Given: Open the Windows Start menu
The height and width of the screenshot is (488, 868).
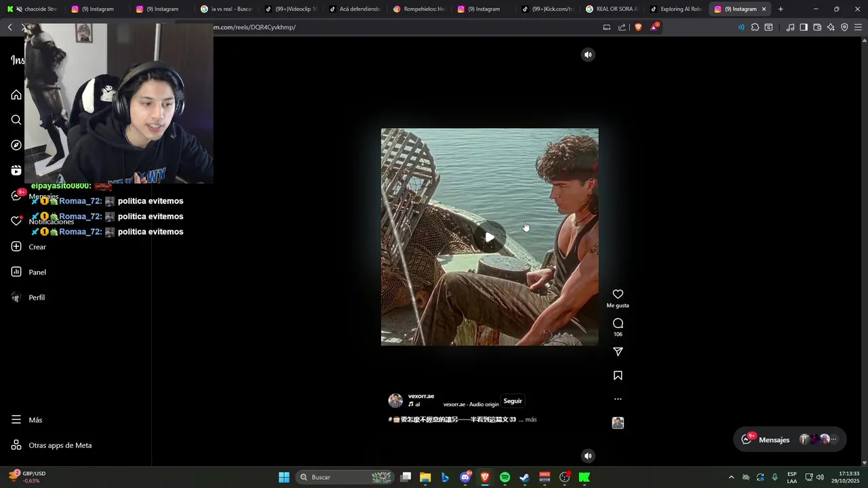Looking at the screenshot, I should click(x=284, y=477).
